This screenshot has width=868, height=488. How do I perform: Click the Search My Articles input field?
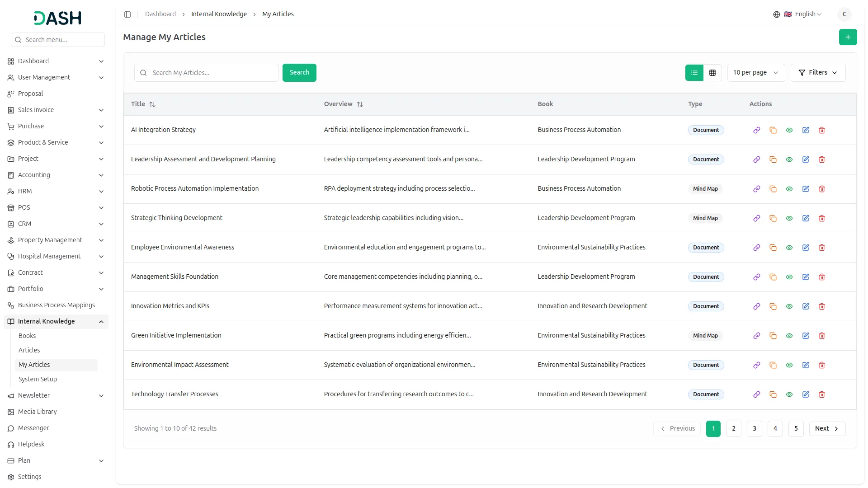click(212, 73)
